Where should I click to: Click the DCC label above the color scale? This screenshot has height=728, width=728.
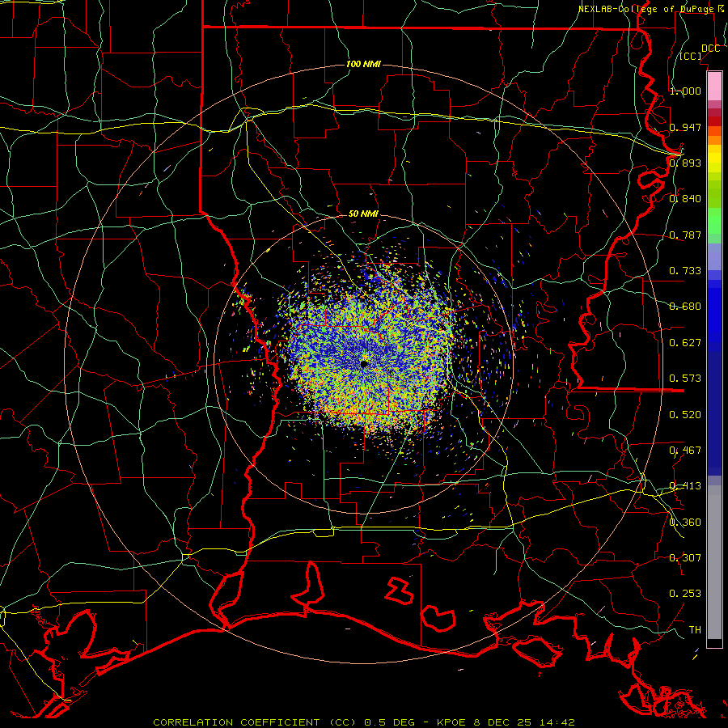pos(710,49)
